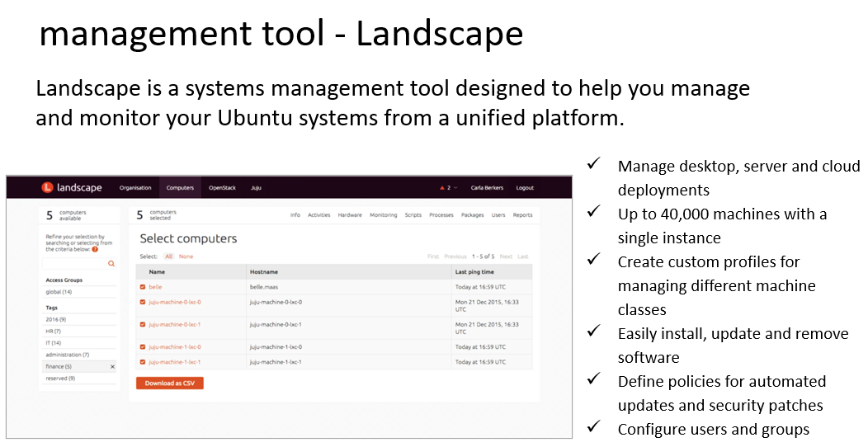Remove the finance (5) tag filter X
The image size is (868, 447).
click(x=112, y=367)
